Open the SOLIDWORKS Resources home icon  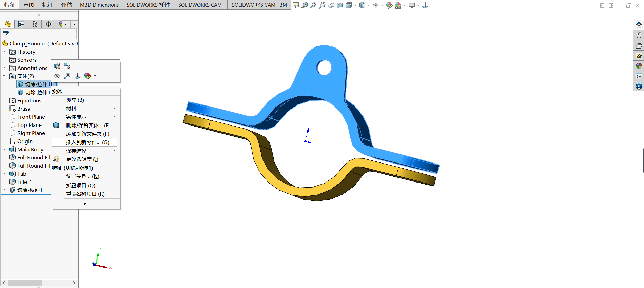click(x=639, y=25)
